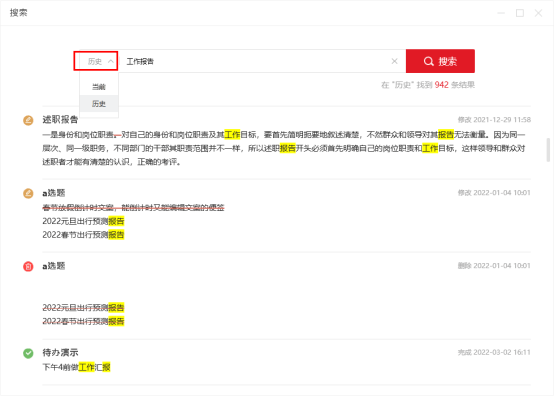Click the orange edit icon beside the first a选题

pyautogui.click(x=28, y=193)
